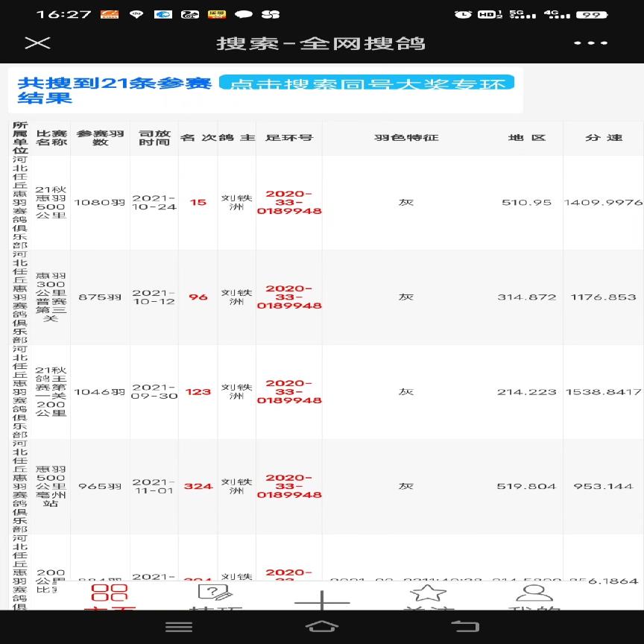This screenshot has height=644, width=644.
Task: Open ring number link in rank 96 row
Action: point(289,297)
